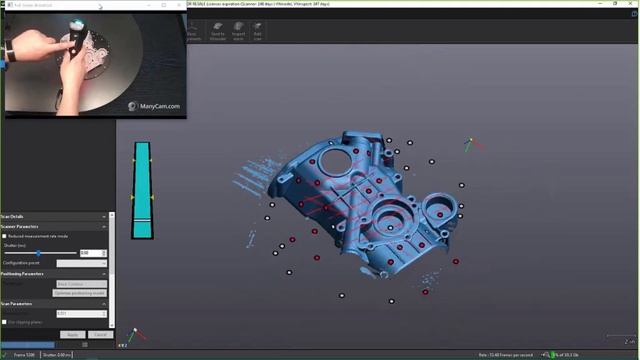Viewport: 640px width, 360px height.
Task: Collapse the Scan Details section
Action: [x=104, y=217]
